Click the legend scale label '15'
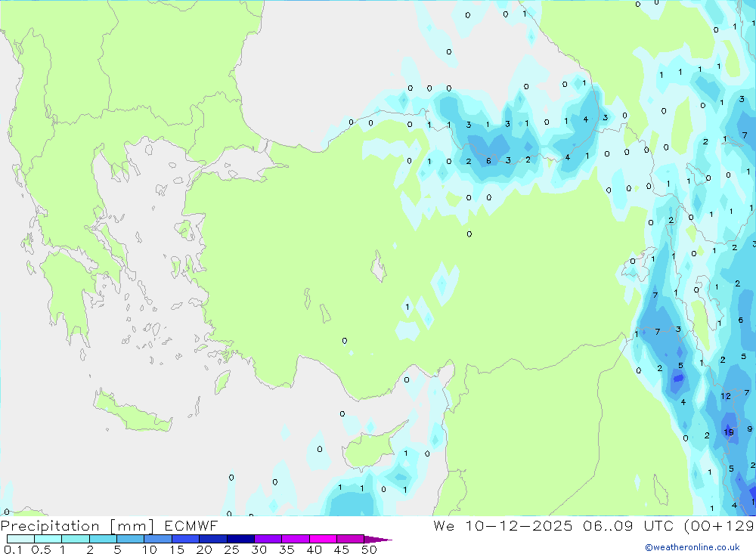 click(x=177, y=549)
